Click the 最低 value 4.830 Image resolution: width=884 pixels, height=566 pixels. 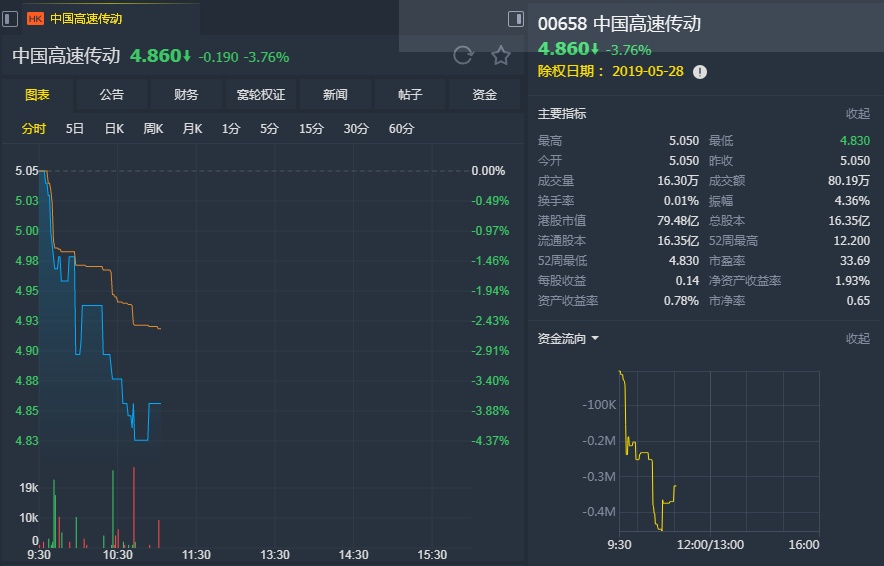855,140
